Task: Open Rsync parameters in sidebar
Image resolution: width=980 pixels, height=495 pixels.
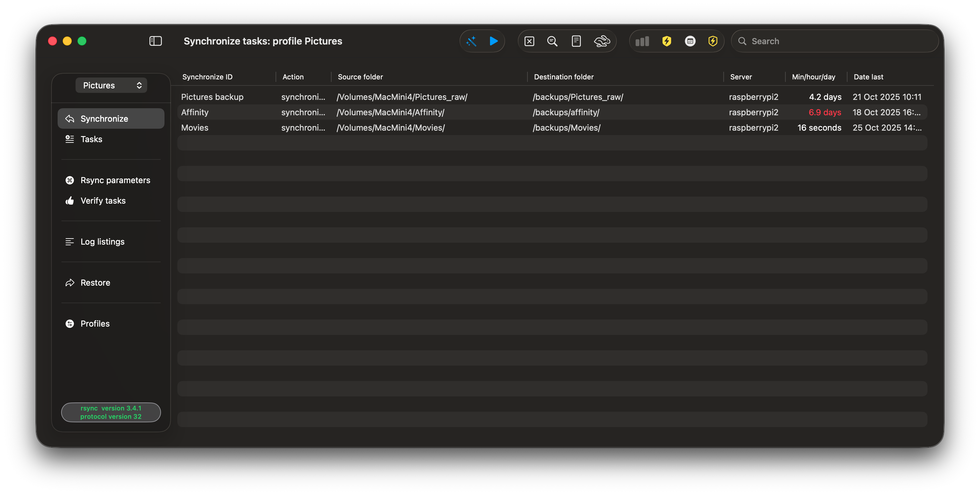Action: coord(115,180)
